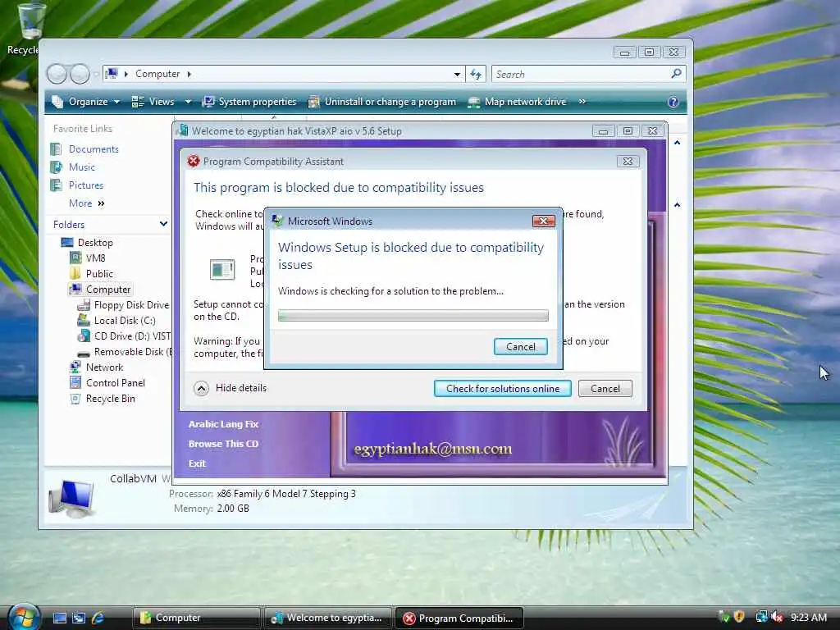Click the egyptianhak@msn.com email text
The image size is (840, 630).
coord(433,449)
